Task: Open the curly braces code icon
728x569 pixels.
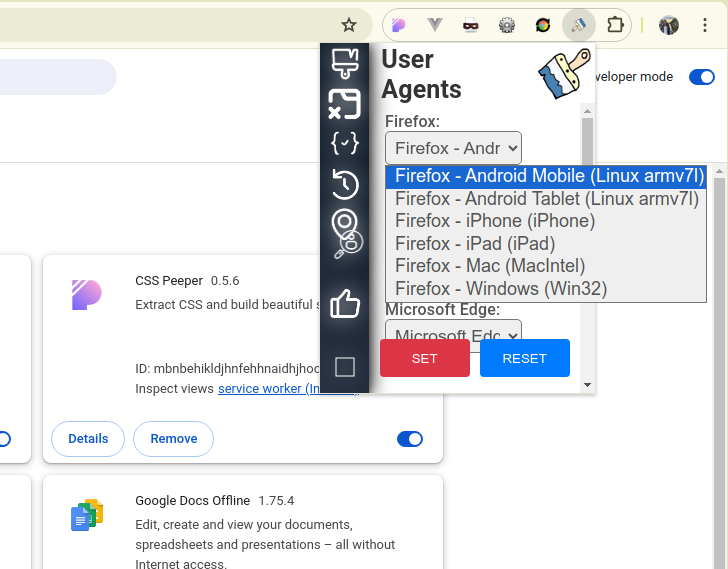Action: coord(344,144)
